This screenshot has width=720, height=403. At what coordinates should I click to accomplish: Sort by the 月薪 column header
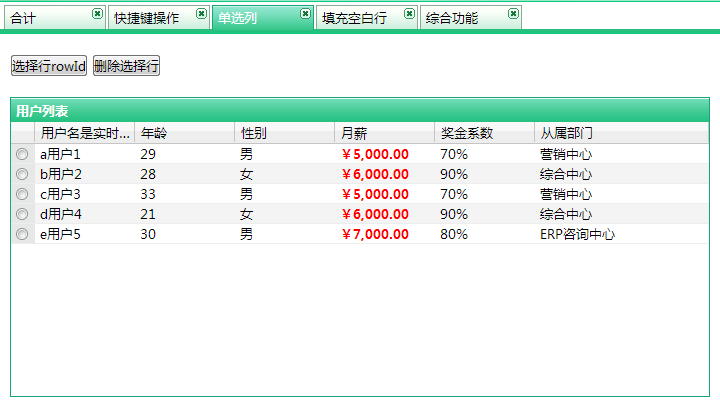[x=385, y=133]
